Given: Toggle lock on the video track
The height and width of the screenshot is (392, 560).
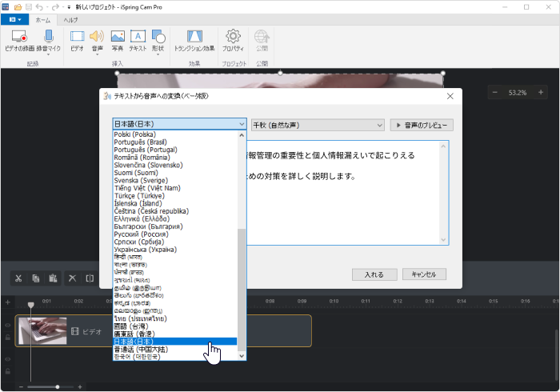Looking at the screenshot, I should 8,338.
